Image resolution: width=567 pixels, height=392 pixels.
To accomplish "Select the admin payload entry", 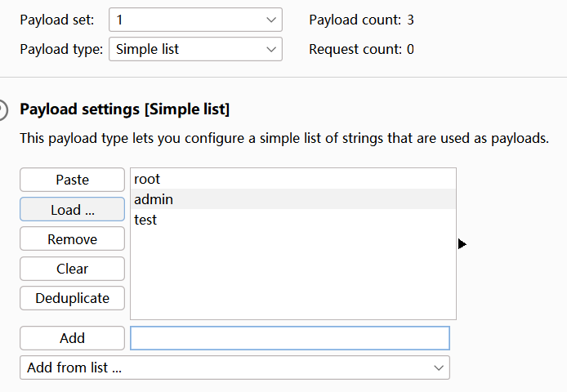I will pyautogui.click(x=293, y=199).
